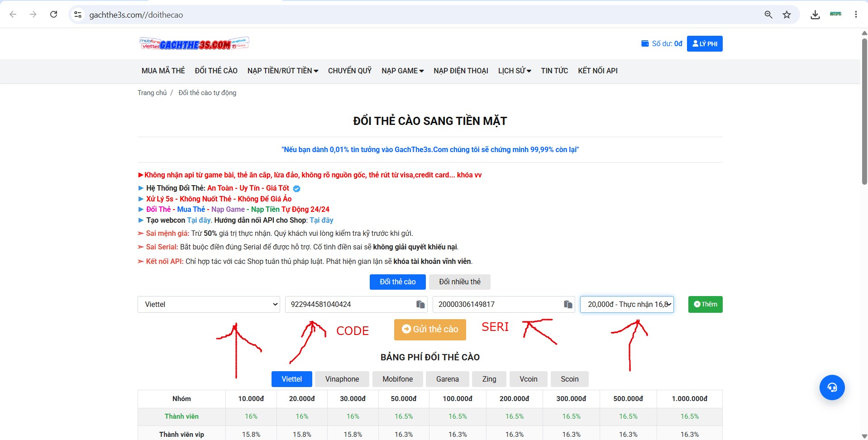The width and height of the screenshot is (868, 440).
Task: Open CHUYỂN QUỸ menu item
Action: [350, 71]
